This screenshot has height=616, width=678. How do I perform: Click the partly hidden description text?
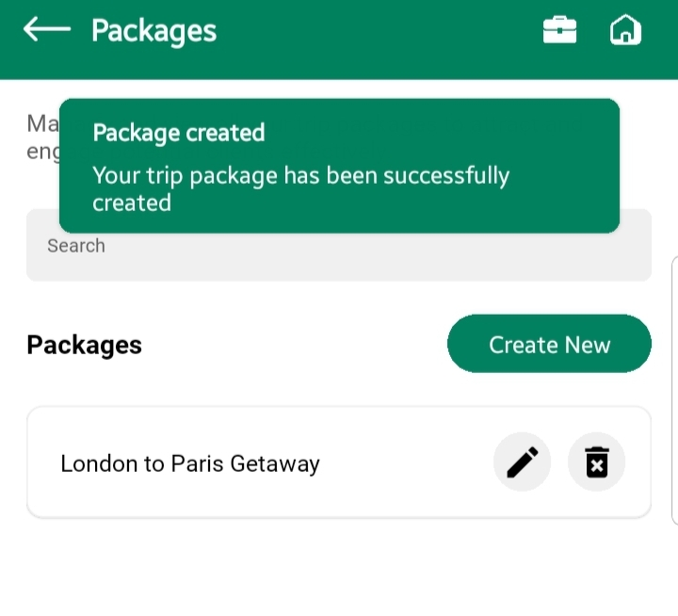[x=41, y=138]
